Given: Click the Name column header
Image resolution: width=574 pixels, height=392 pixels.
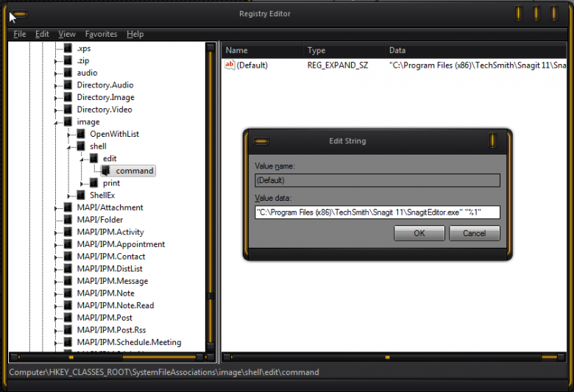Looking at the screenshot, I should click(262, 51).
